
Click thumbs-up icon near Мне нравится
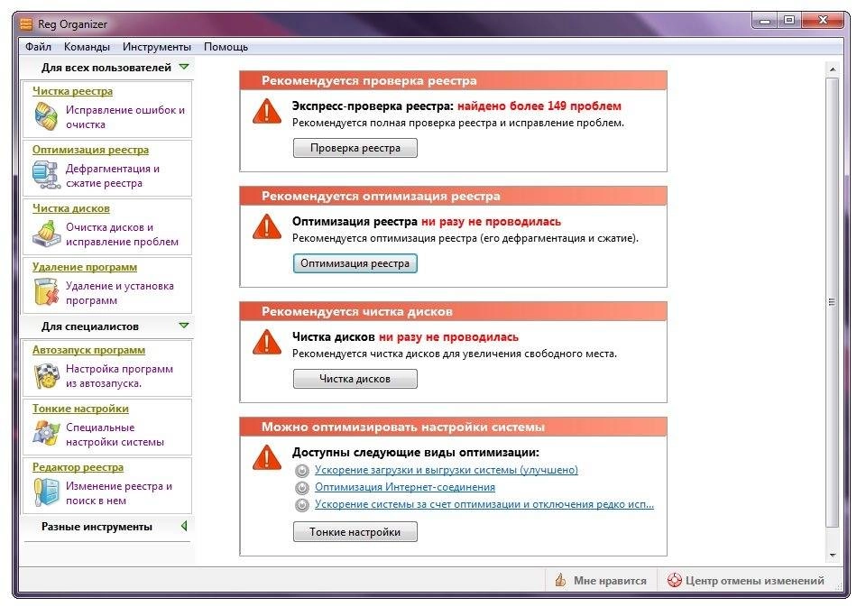[560, 580]
